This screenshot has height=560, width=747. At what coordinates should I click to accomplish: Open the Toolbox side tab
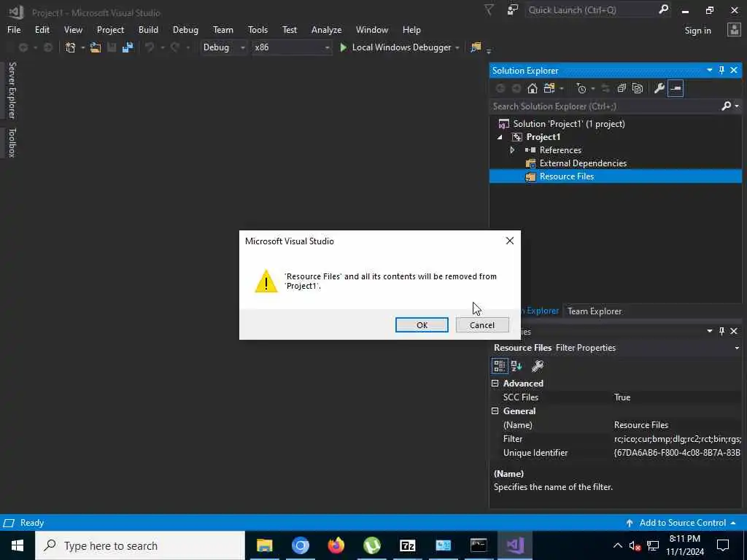(x=12, y=142)
